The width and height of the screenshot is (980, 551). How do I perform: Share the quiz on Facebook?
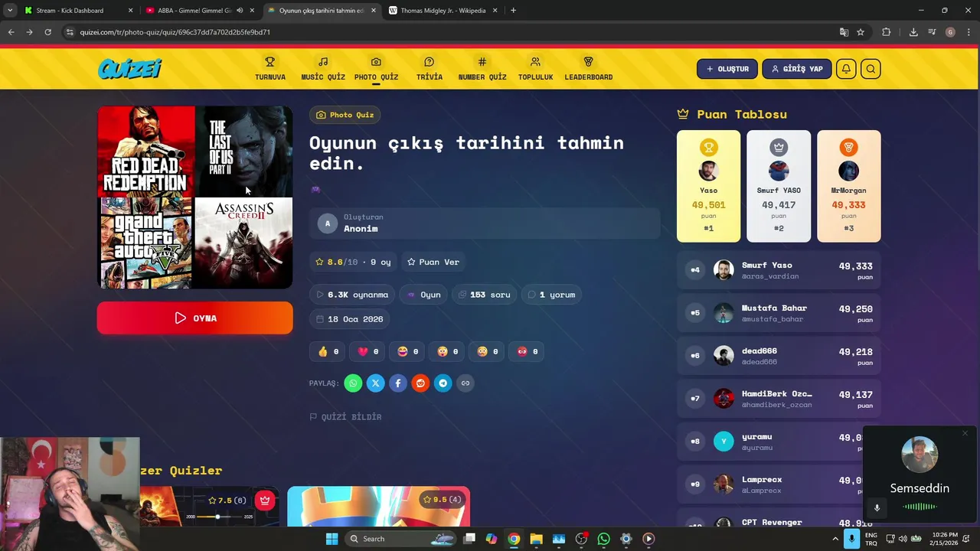point(398,383)
